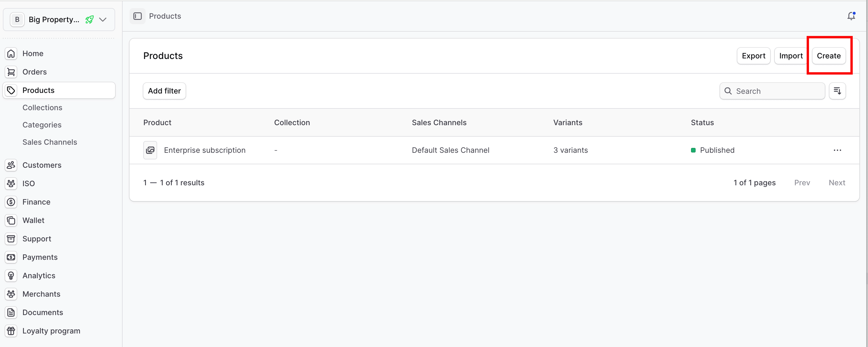Open the sort options dropdown beside search
The image size is (868, 347).
pyautogui.click(x=838, y=91)
